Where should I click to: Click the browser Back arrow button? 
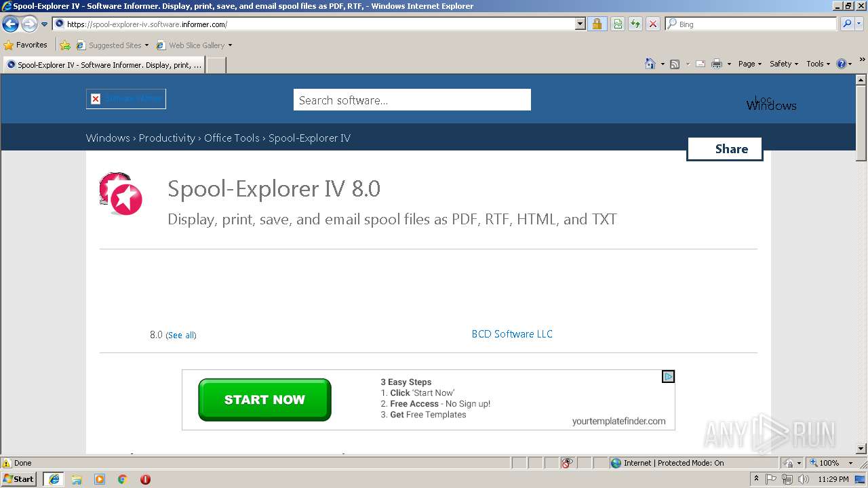coord(10,24)
